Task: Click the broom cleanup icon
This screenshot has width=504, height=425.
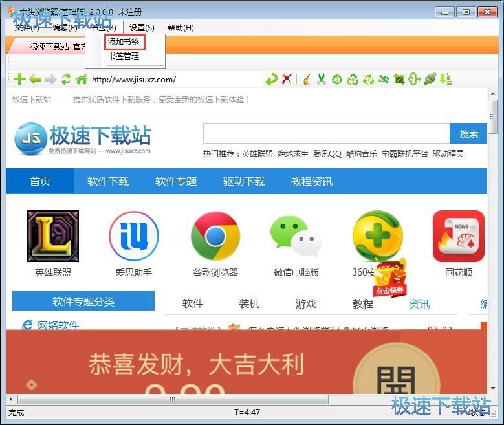Action: (307, 79)
